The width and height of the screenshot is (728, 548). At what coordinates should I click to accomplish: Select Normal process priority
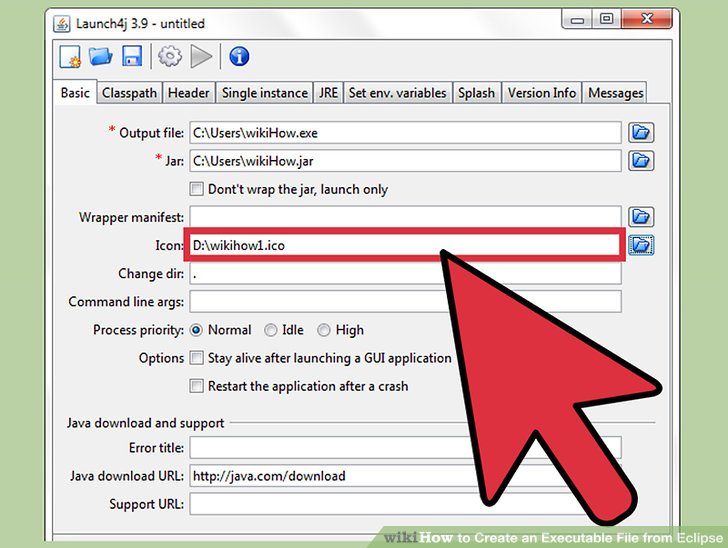click(196, 330)
